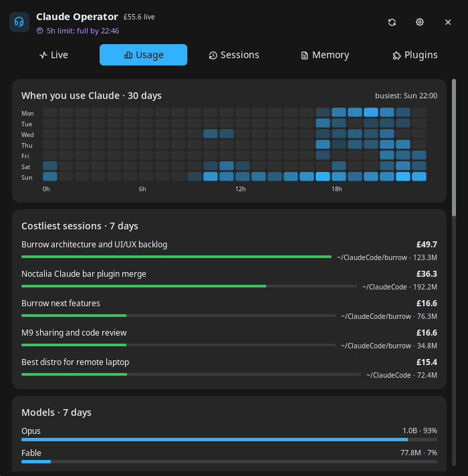This screenshot has height=476, width=468.
Task: Open the 'M9 sharing and code review' session
Action: click(74, 333)
